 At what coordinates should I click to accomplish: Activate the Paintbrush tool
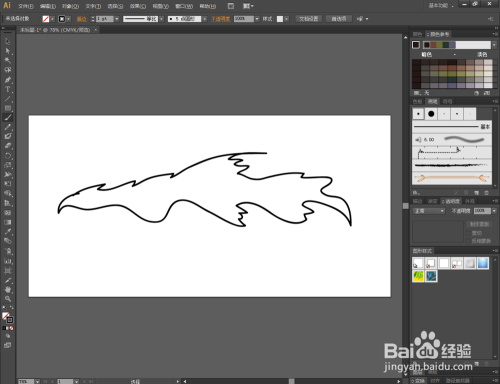[x=8, y=117]
